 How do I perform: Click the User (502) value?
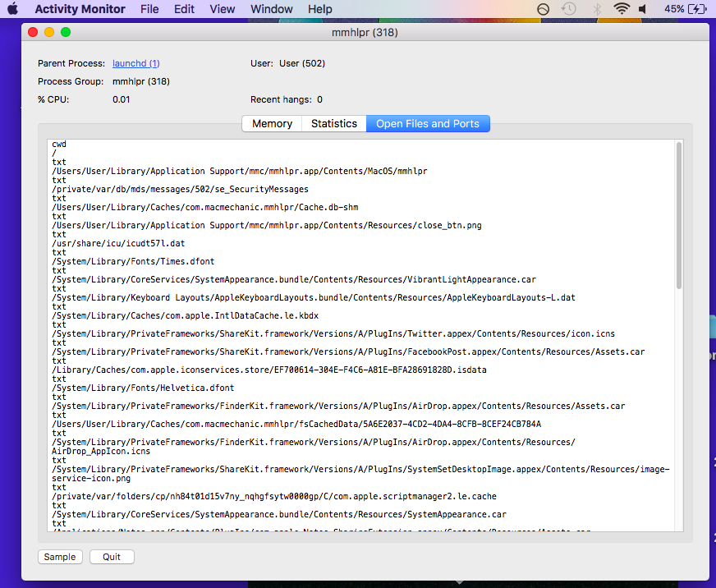[x=302, y=63]
